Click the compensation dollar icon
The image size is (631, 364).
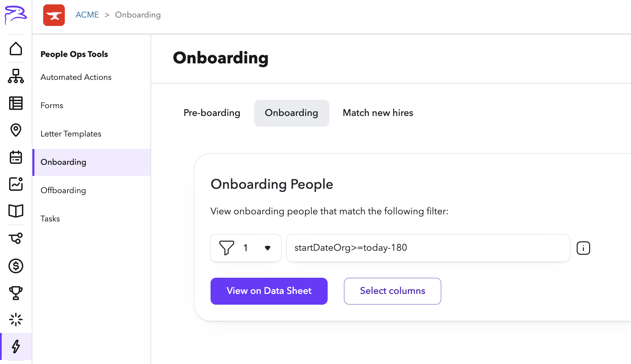click(x=16, y=266)
